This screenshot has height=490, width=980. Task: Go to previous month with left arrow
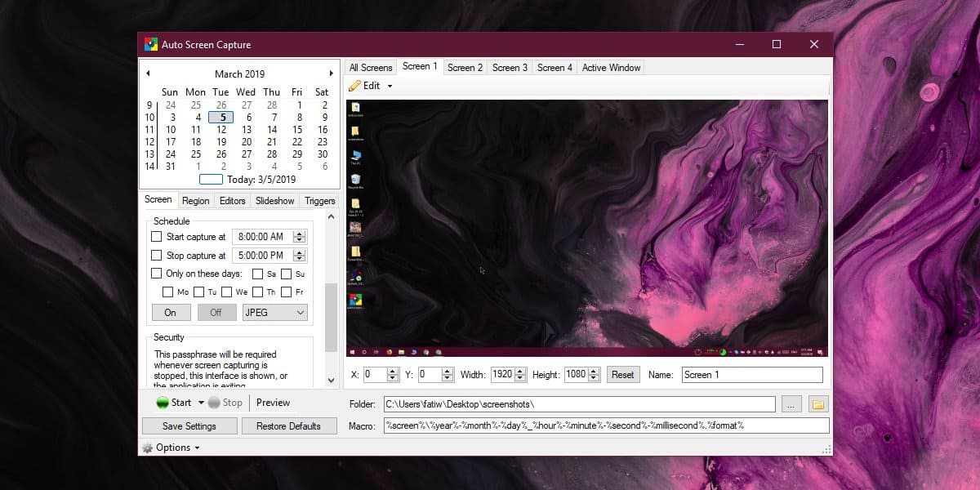click(x=148, y=73)
